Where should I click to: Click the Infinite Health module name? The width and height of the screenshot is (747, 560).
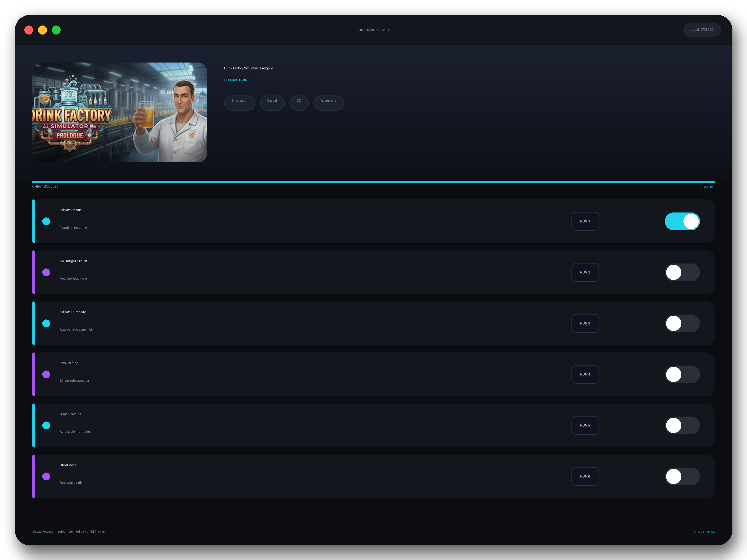(x=70, y=210)
